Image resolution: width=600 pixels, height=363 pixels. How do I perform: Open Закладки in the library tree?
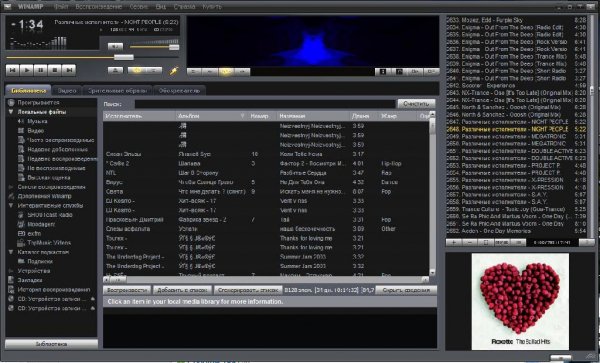click(30, 280)
